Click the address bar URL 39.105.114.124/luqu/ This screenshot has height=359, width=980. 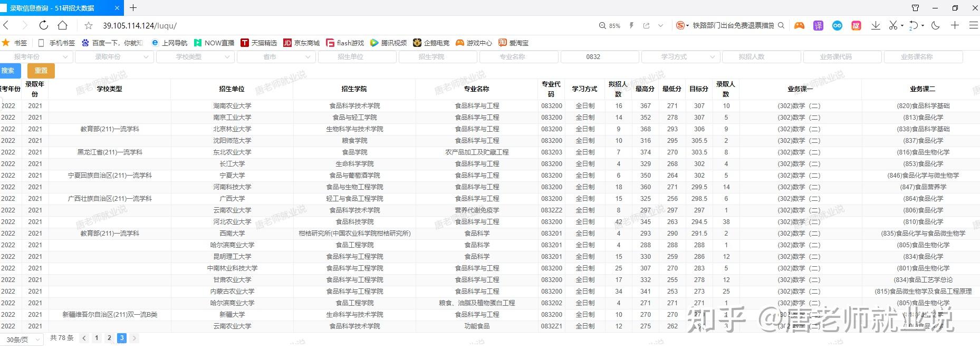pos(140,25)
